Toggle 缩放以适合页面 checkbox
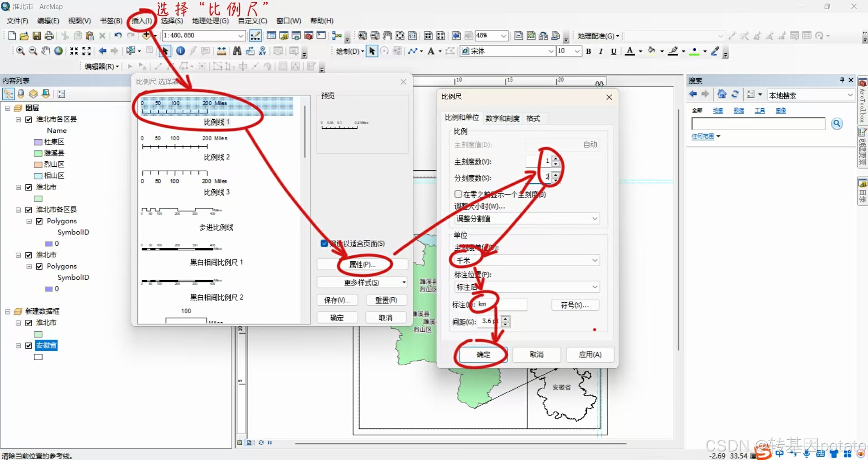 click(324, 243)
